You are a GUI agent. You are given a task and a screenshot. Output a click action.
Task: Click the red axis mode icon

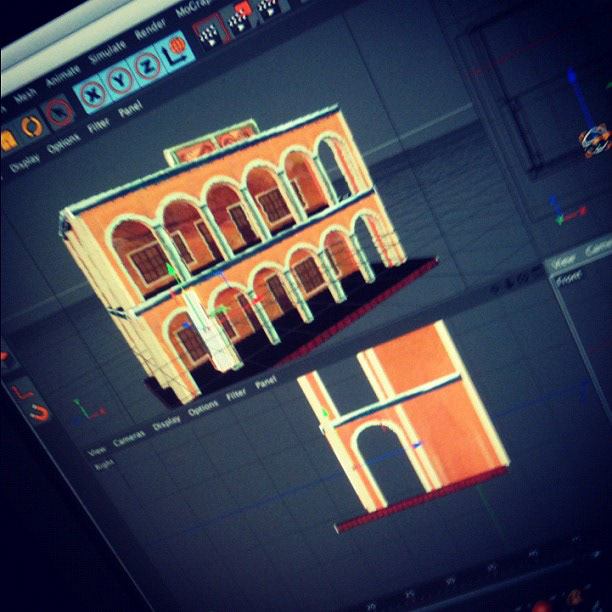21,391
